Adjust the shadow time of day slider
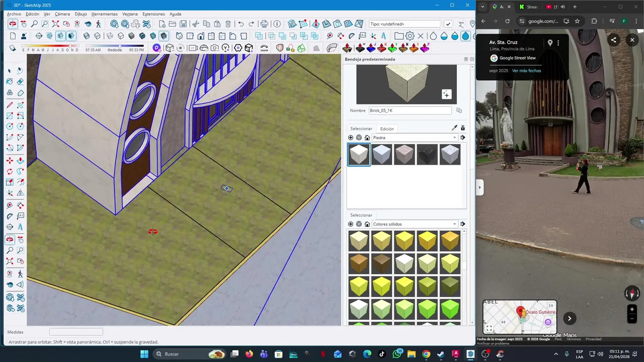644x362 pixels. (x=115, y=46)
